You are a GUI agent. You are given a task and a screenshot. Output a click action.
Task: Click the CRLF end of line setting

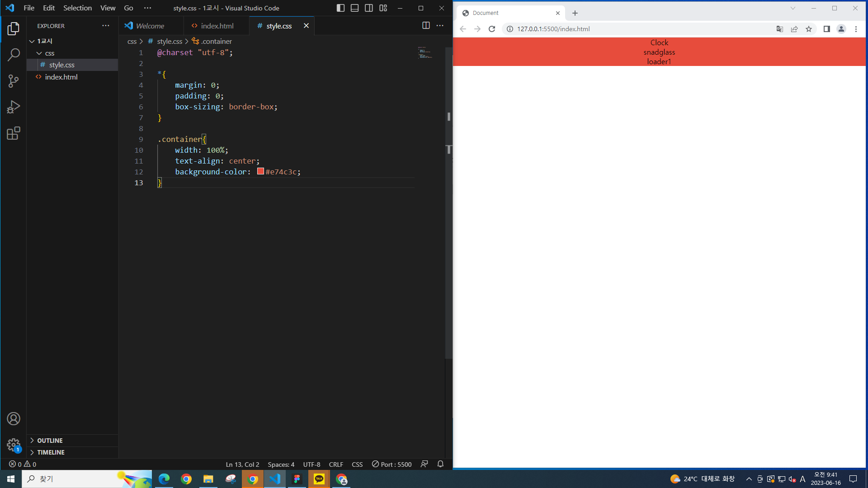point(336,465)
